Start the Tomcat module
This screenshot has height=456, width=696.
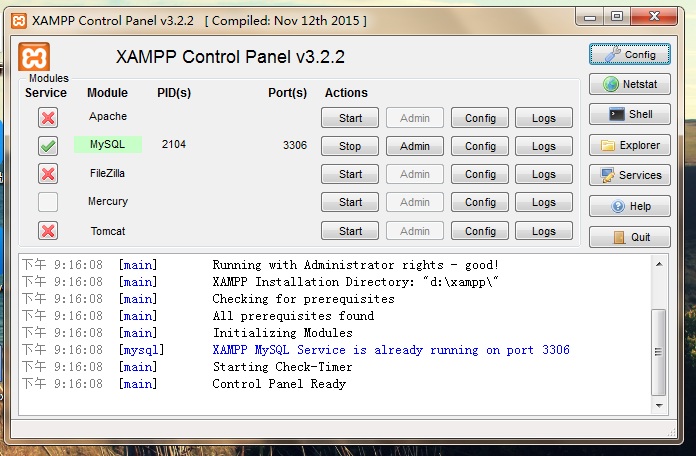[x=350, y=231]
